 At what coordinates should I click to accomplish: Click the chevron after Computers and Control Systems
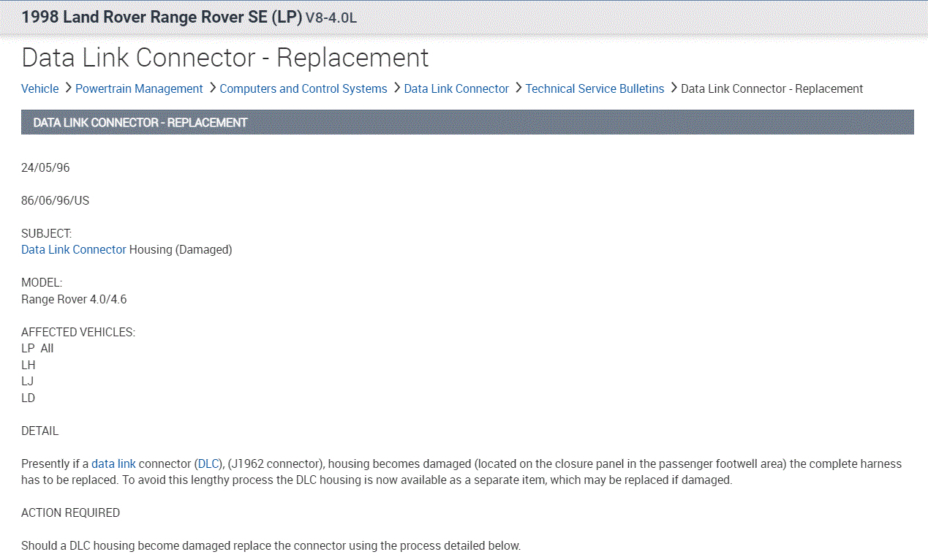pos(396,88)
